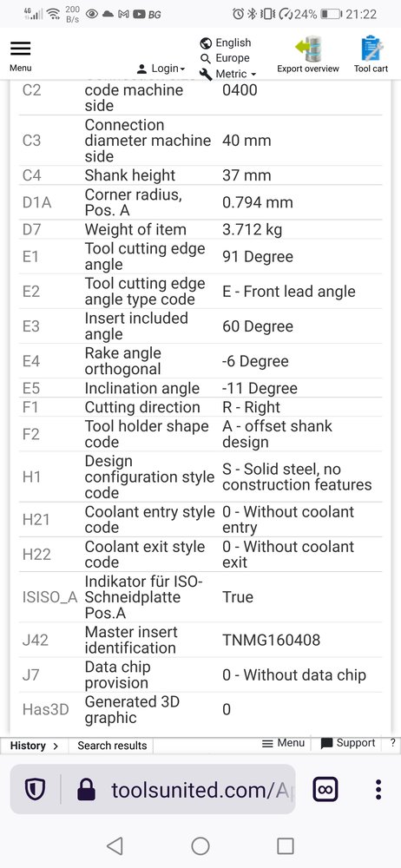Viewport: 401px width, 868px height.
Task: Expand the Login dropdown
Action: (x=161, y=69)
